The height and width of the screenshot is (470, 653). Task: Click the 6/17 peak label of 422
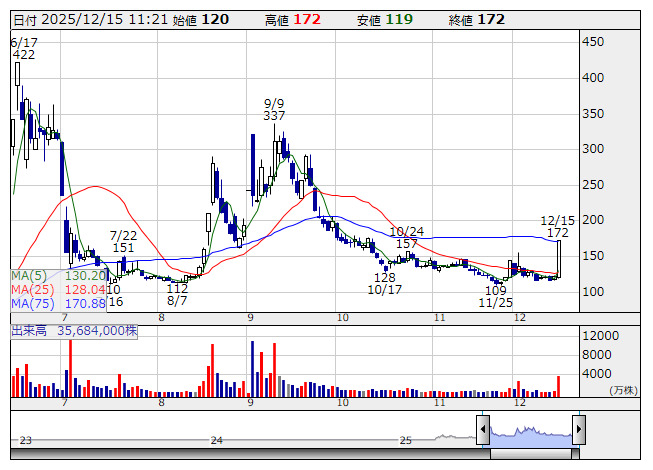(x=24, y=49)
